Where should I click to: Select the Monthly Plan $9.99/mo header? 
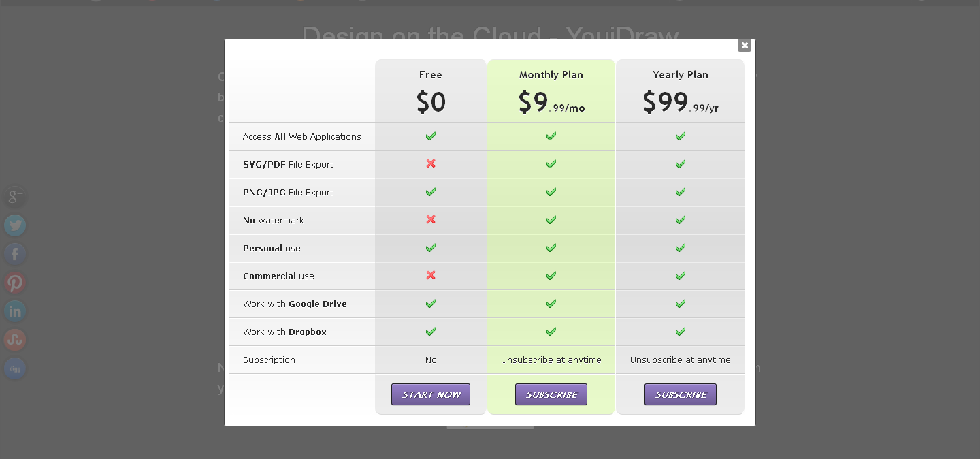(x=551, y=91)
